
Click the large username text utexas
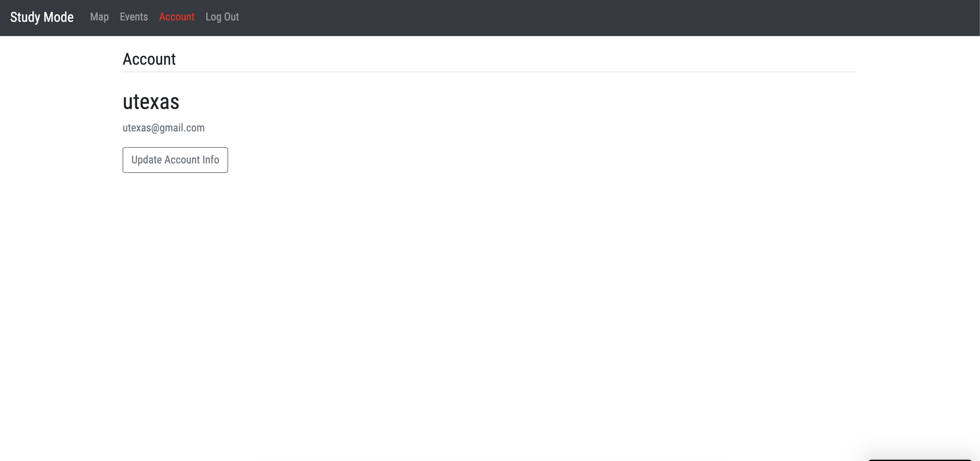coord(151,101)
